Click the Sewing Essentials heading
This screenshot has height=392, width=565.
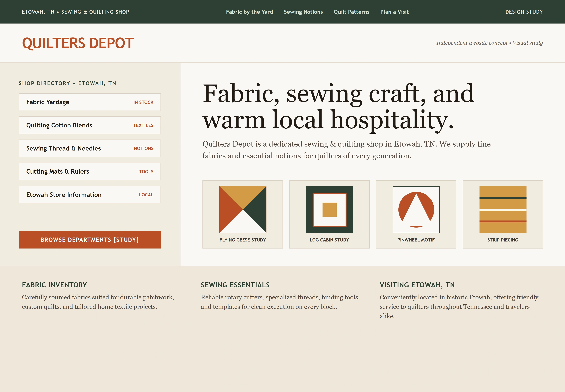[x=235, y=285]
